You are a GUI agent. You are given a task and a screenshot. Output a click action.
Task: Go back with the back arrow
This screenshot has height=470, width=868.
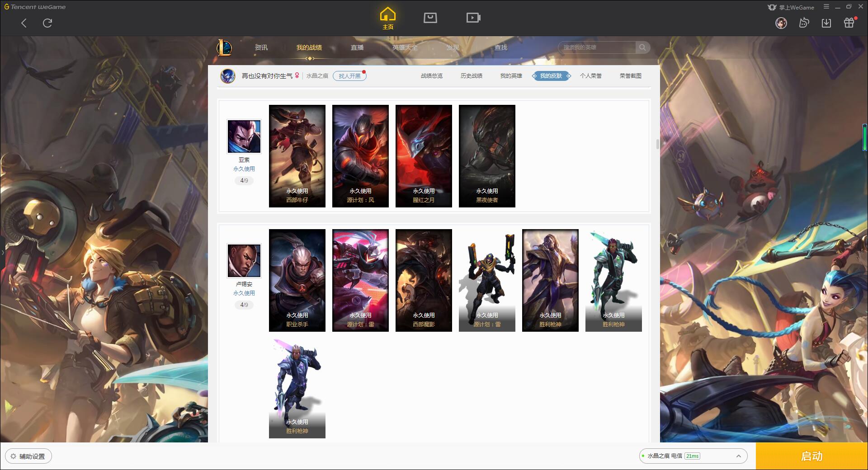coord(24,23)
